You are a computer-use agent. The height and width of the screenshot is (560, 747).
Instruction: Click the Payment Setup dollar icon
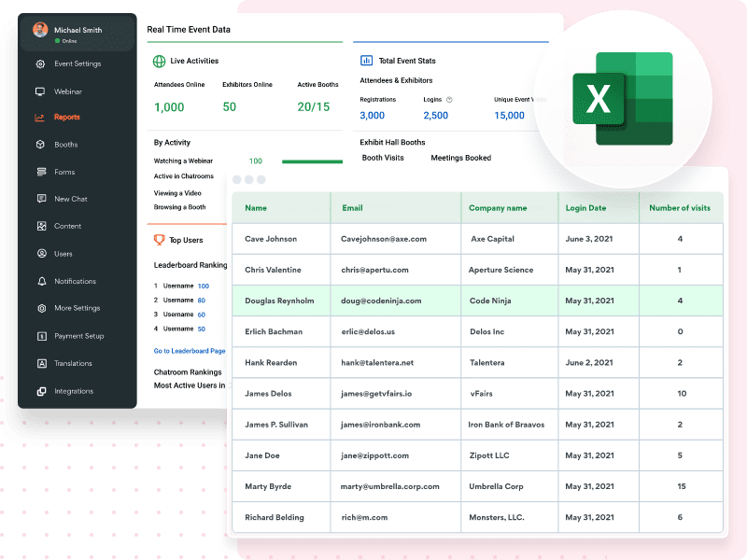pyautogui.click(x=41, y=336)
